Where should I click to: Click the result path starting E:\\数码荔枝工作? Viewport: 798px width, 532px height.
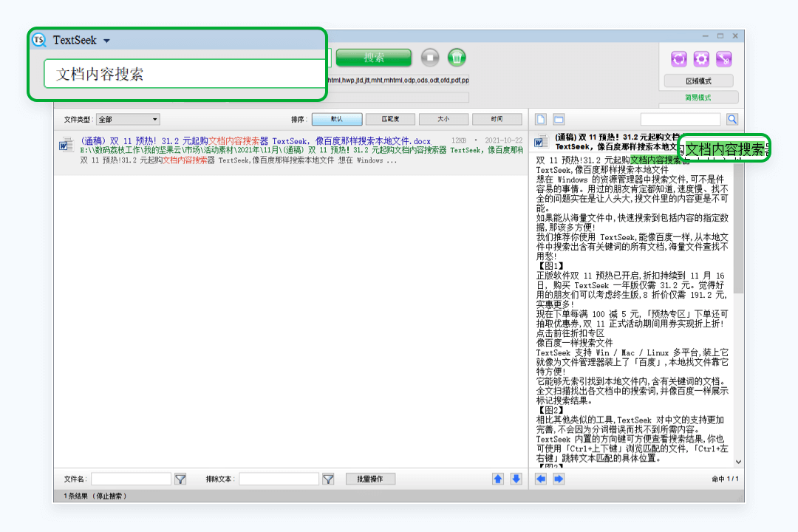[x=301, y=150]
